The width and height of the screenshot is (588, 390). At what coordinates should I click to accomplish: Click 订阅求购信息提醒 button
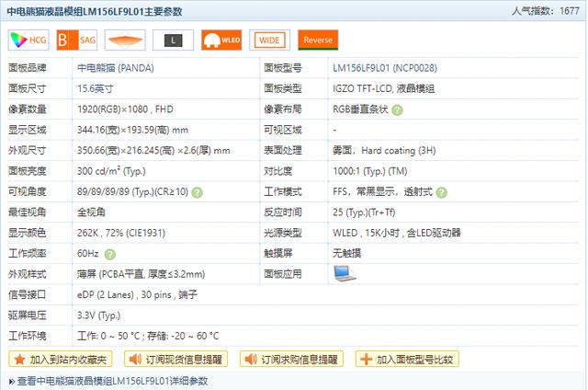point(292,360)
